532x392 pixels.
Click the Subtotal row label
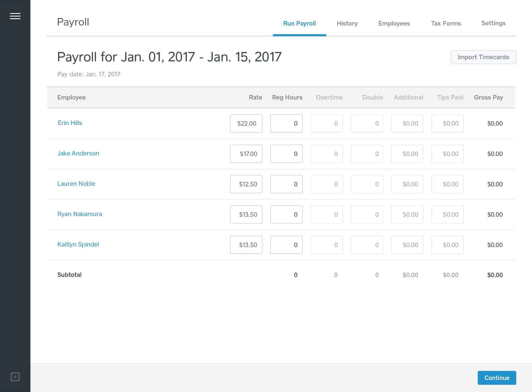69,275
